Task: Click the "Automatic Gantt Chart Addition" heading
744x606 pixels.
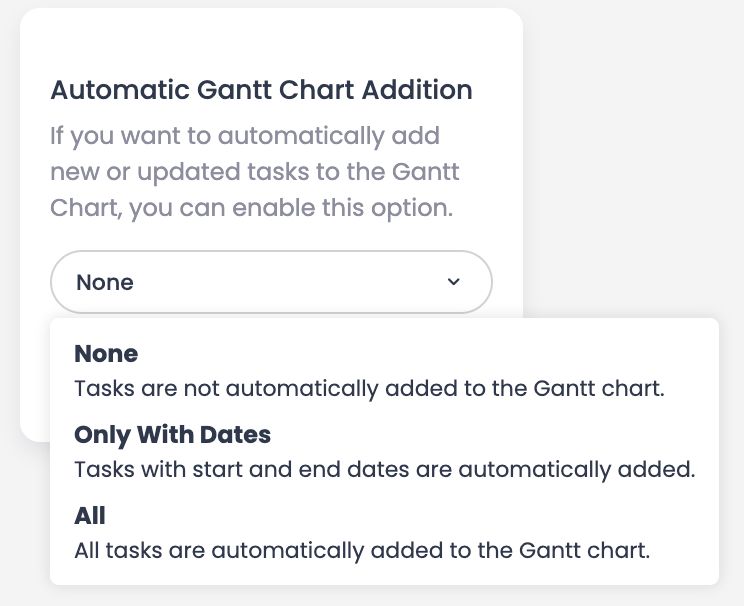Action: (261, 90)
